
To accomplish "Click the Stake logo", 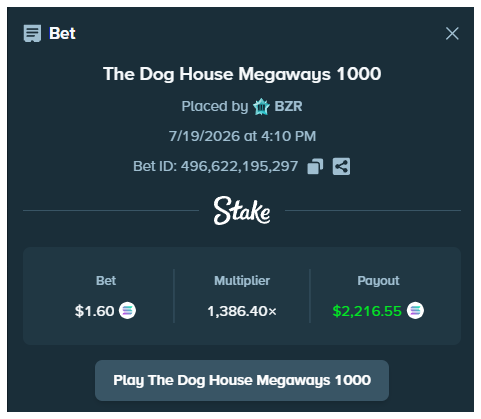I will coord(242,211).
